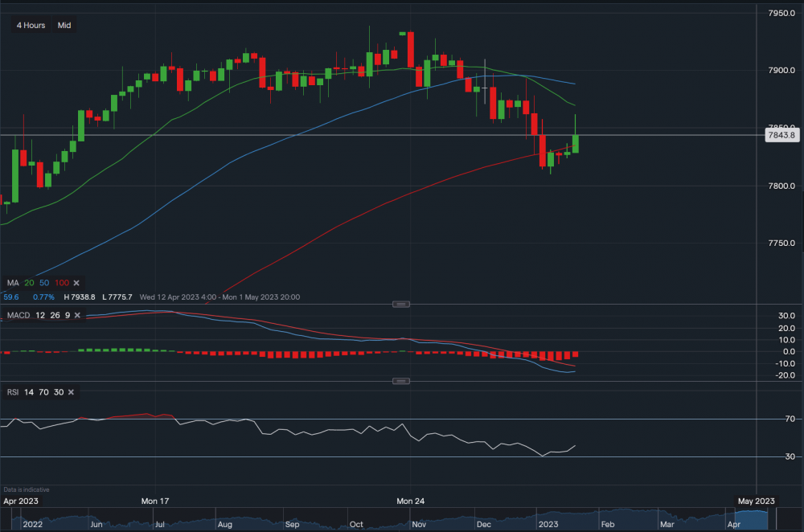Screen dimensions: 804x532
Task: Select the RSI parameters 14 70 30
Action: point(45,391)
